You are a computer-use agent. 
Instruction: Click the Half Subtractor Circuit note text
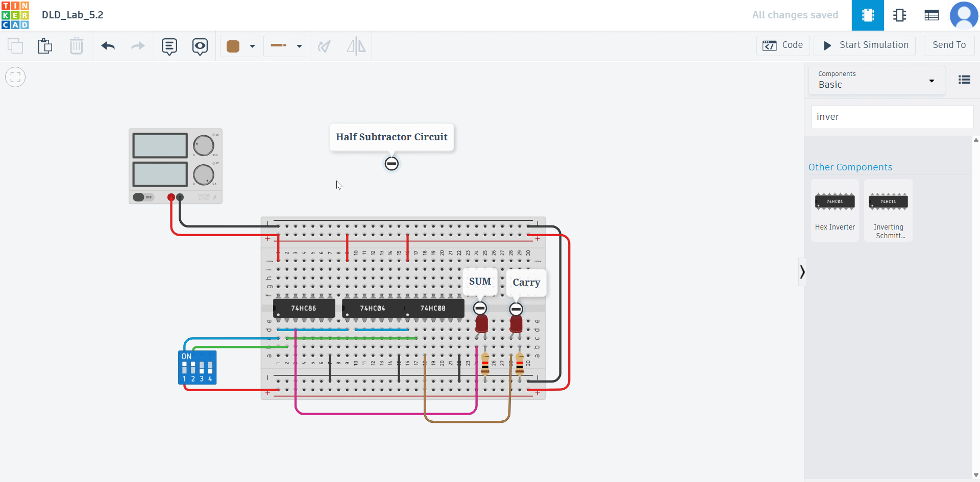click(391, 137)
